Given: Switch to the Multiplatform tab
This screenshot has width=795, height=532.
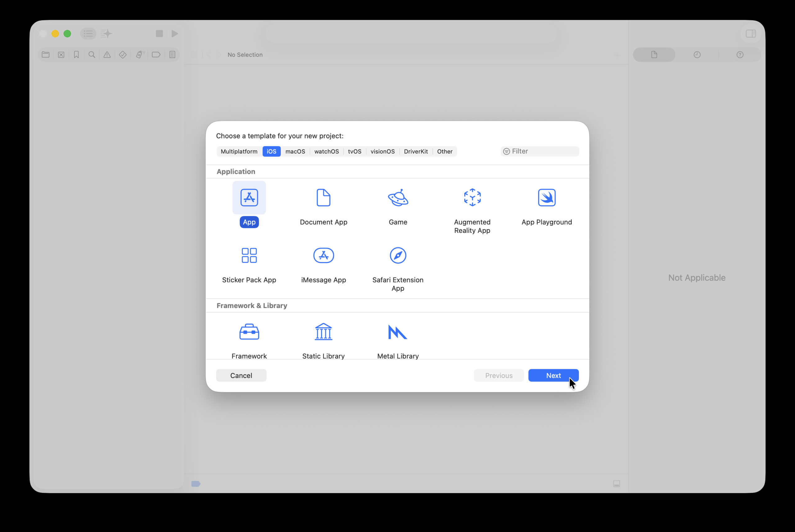Looking at the screenshot, I should click(x=239, y=151).
